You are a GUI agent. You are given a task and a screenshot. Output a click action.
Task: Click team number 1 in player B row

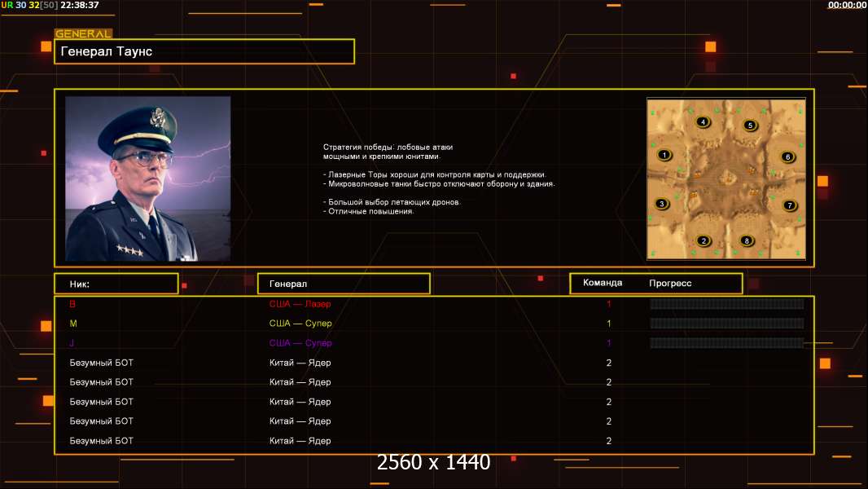(608, 303)
